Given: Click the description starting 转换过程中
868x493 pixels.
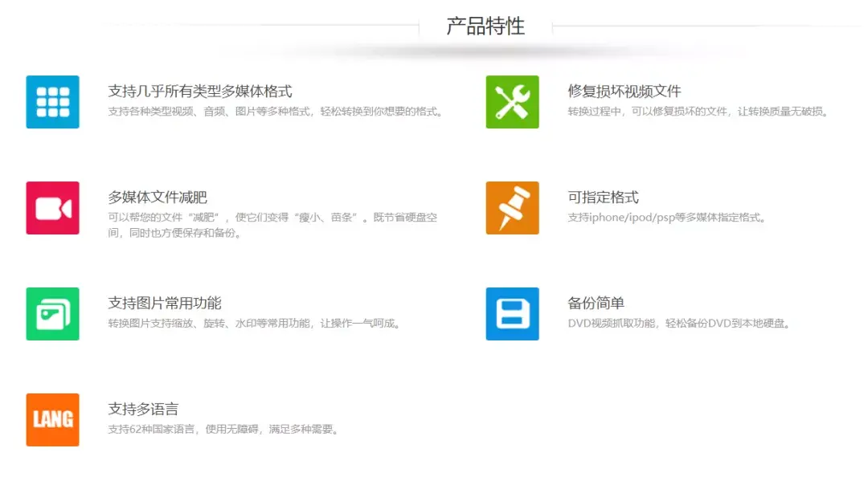Looking at the screenshot, I should coord(698,112).
